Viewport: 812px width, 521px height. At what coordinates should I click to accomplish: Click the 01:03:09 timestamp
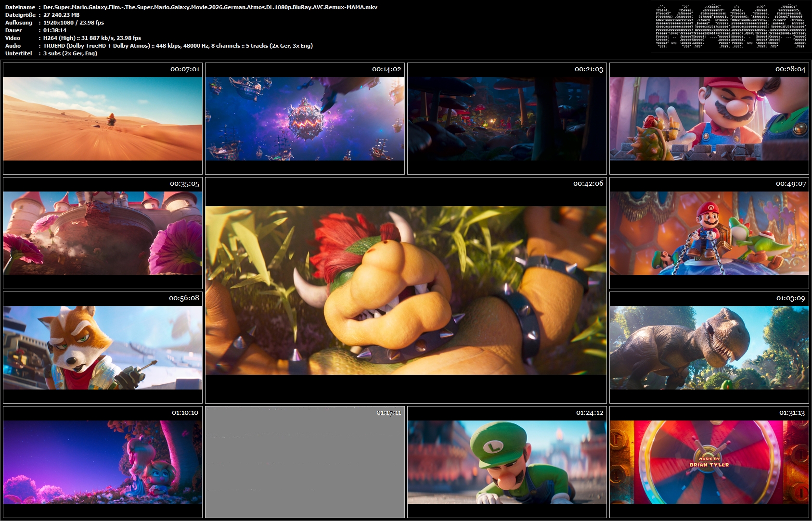click(x=791, y=298)
